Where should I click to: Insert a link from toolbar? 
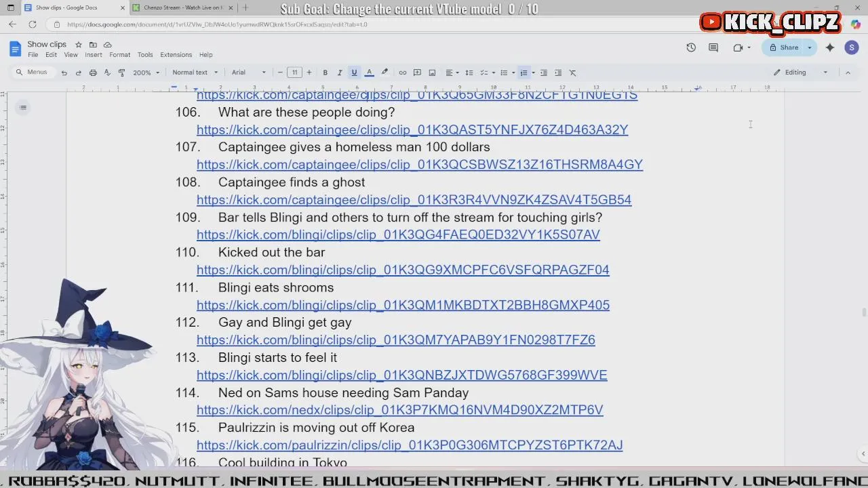coord(402,73)
